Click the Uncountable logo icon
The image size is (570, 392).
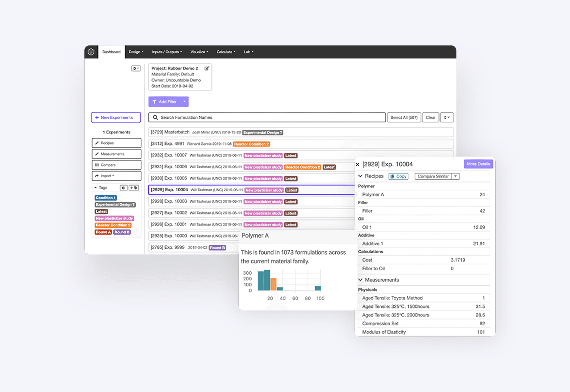(x=91, y=52)
